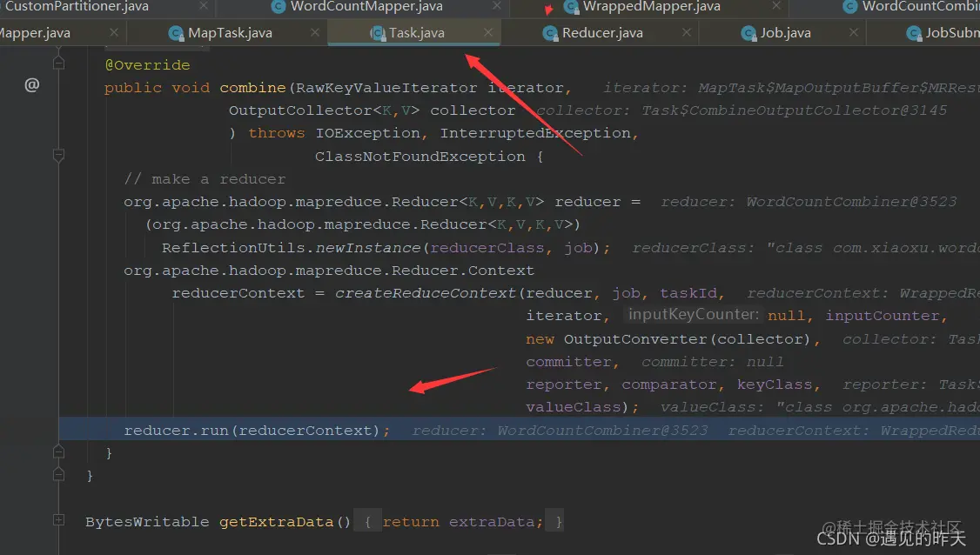Screen dimensions: 980x555
Task: Click the inputCounter argument
Action: pyautogui.click(x=882, y=317)
